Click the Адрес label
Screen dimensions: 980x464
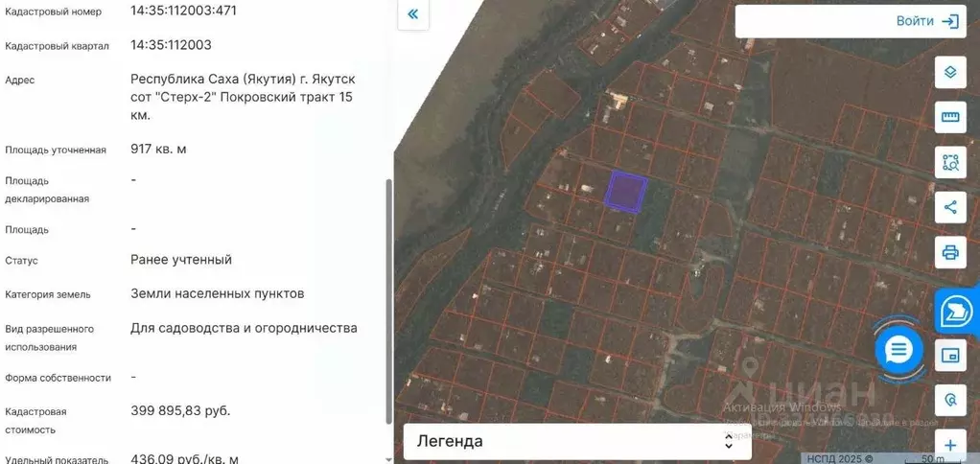click(x=20, y=81)
